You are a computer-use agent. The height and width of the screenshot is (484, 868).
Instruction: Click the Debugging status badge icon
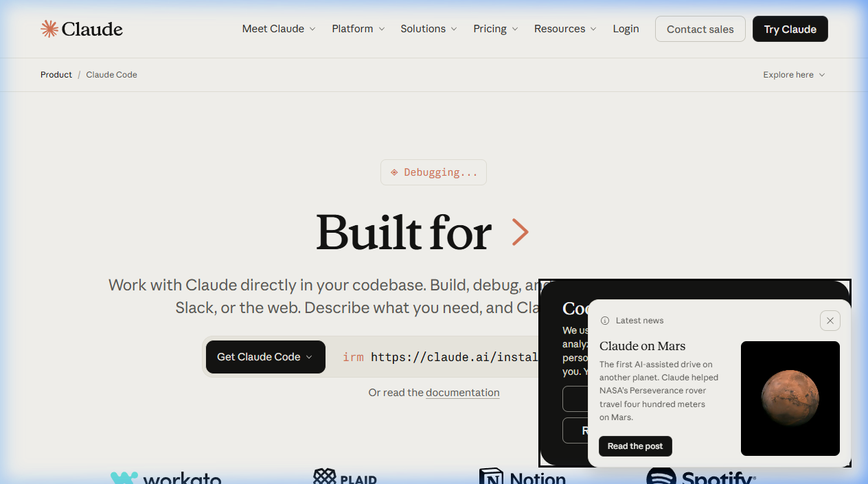click(x=394, y=172)
